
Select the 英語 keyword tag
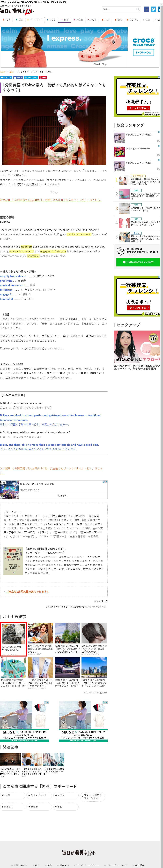click(66, 807)
